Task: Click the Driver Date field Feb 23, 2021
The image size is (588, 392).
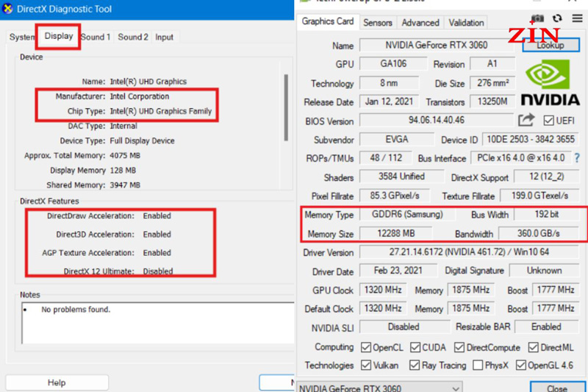Action: (398, 271)
